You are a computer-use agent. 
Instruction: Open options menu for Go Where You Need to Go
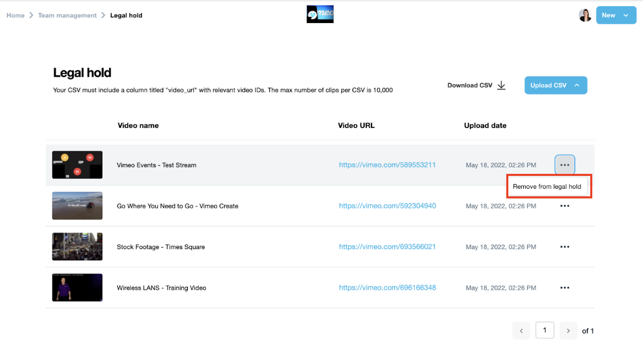click(565, 206)
